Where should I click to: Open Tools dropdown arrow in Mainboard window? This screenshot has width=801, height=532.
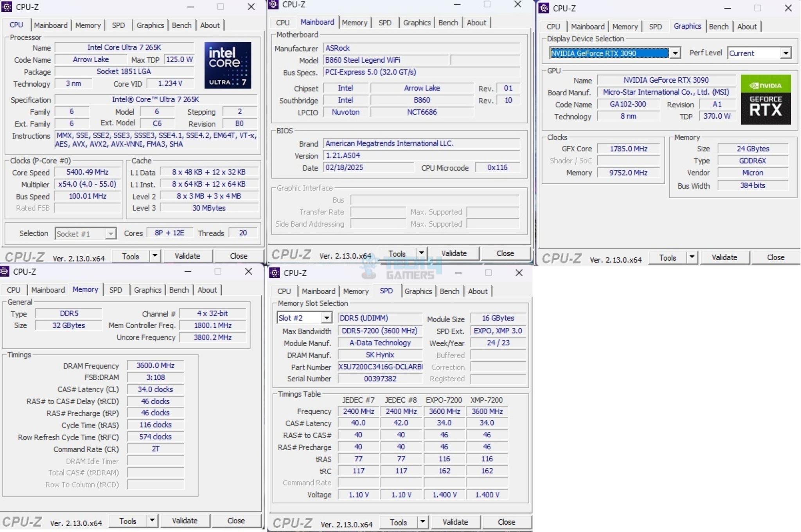point(421,253)
